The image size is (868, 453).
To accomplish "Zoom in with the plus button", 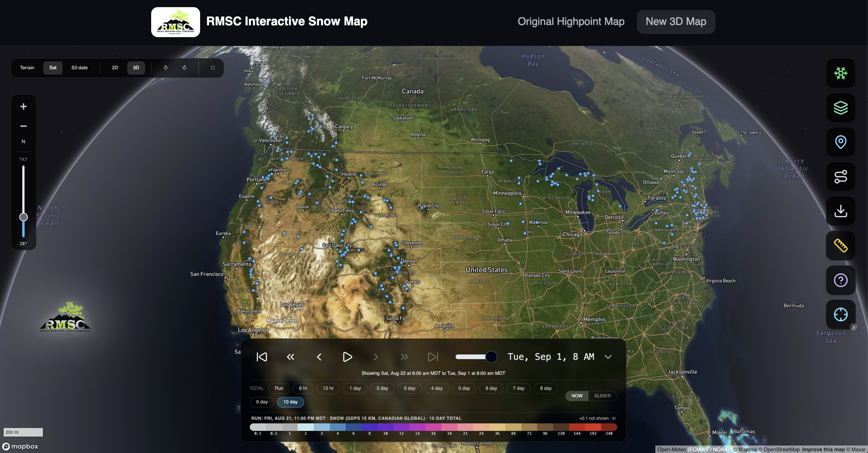I will click(x=24, y=106).
